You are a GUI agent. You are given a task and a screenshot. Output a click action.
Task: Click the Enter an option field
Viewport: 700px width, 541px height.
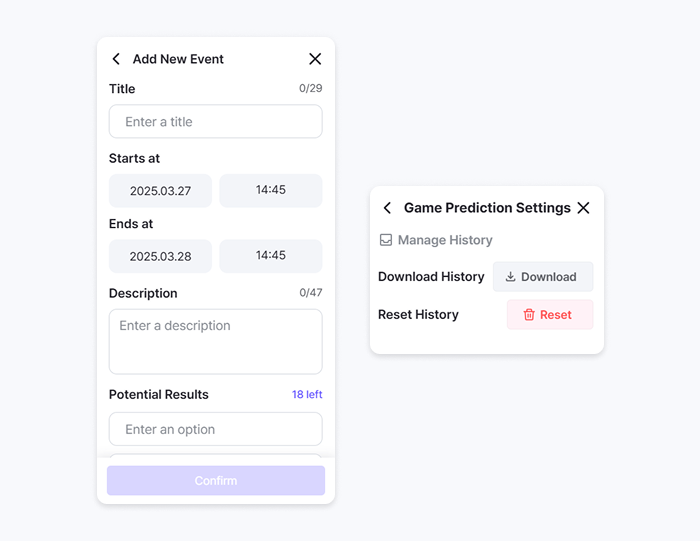216,429
